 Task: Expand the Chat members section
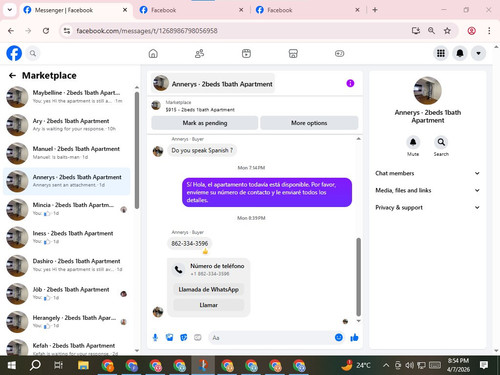click(x=428, y=173)
